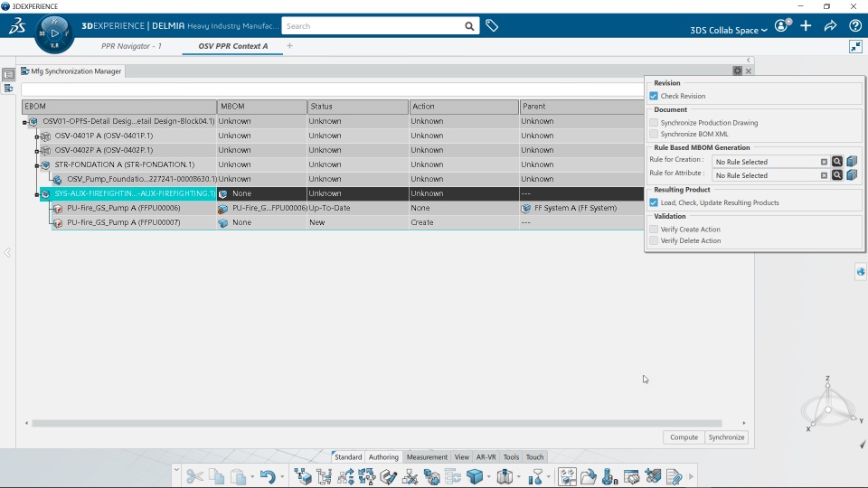
Task: Switch to PPR Navigator - 1 tab
Action: coord(131,46)
